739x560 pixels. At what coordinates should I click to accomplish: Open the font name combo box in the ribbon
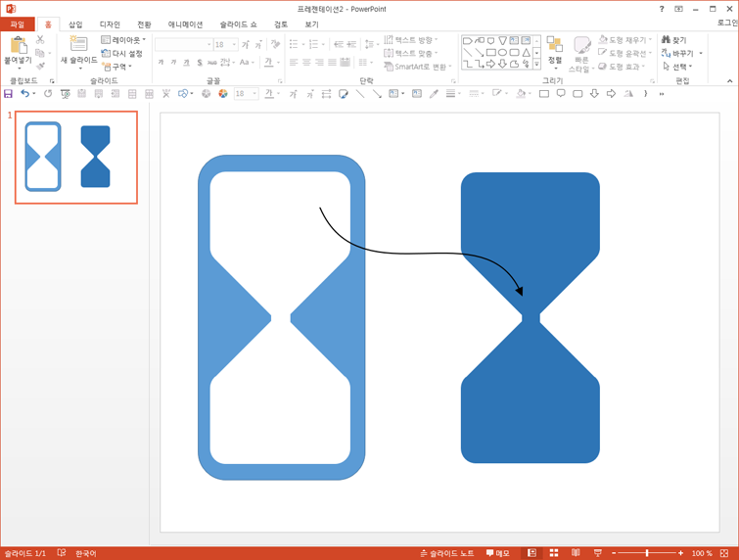point(184,44)
